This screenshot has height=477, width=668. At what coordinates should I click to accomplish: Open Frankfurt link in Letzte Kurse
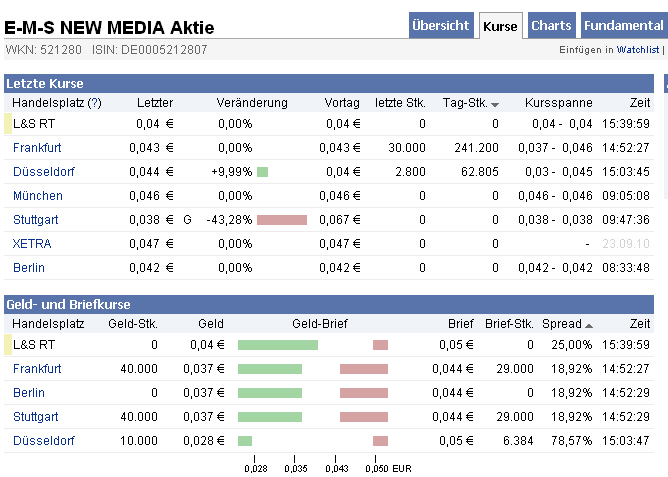[37, 148]
